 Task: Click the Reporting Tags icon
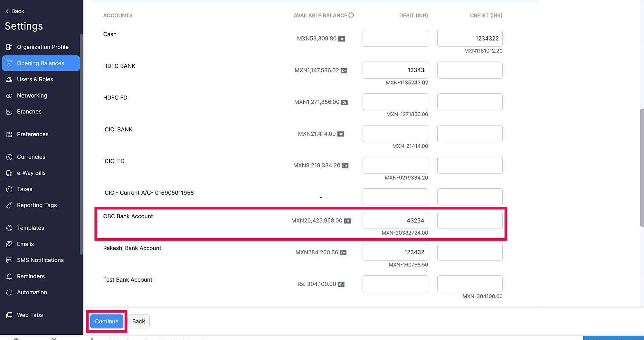[9, 205]
